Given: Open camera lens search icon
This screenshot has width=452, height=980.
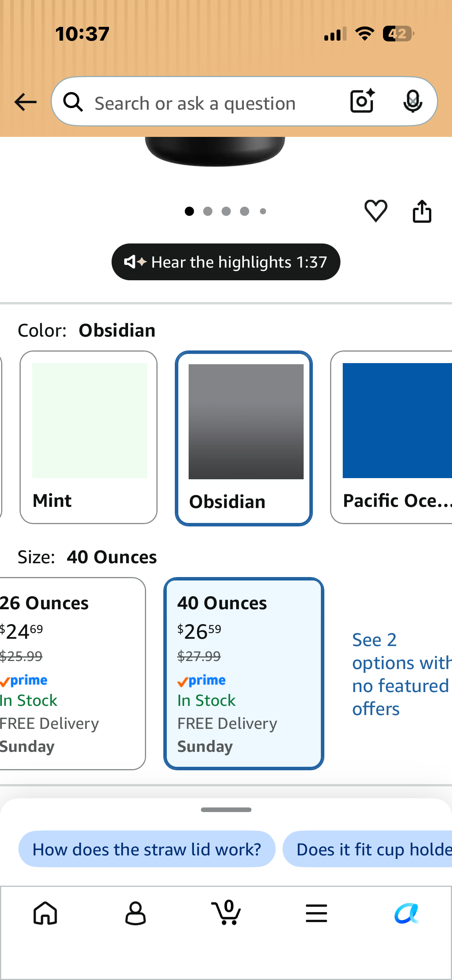Looking at the screenshot, I should tap(362, 101).
